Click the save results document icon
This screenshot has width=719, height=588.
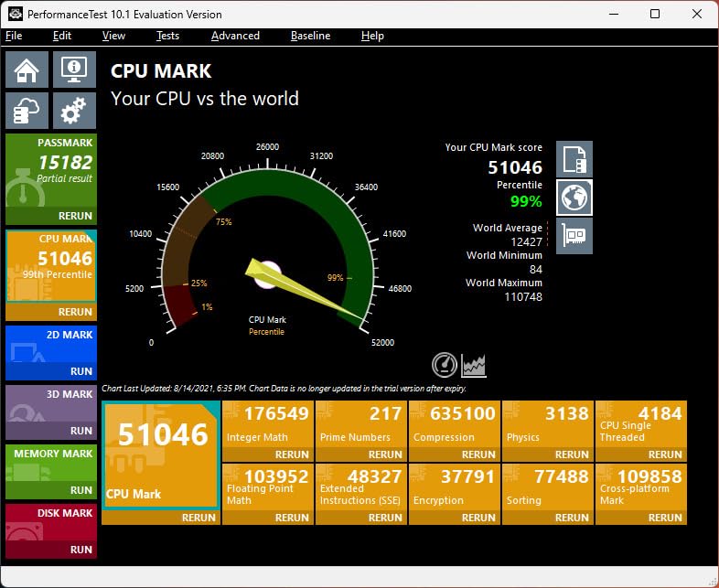[574, 159]
